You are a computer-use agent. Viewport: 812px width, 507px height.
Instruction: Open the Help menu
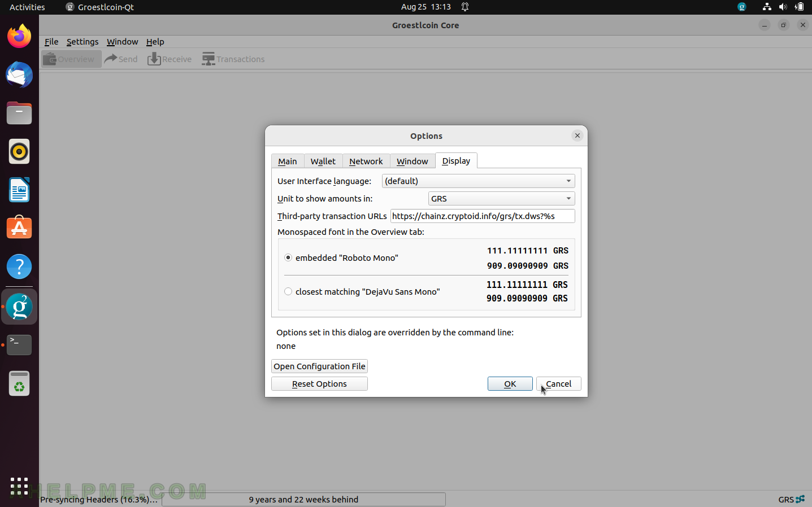pyautogui.click(x=155, y=42)
